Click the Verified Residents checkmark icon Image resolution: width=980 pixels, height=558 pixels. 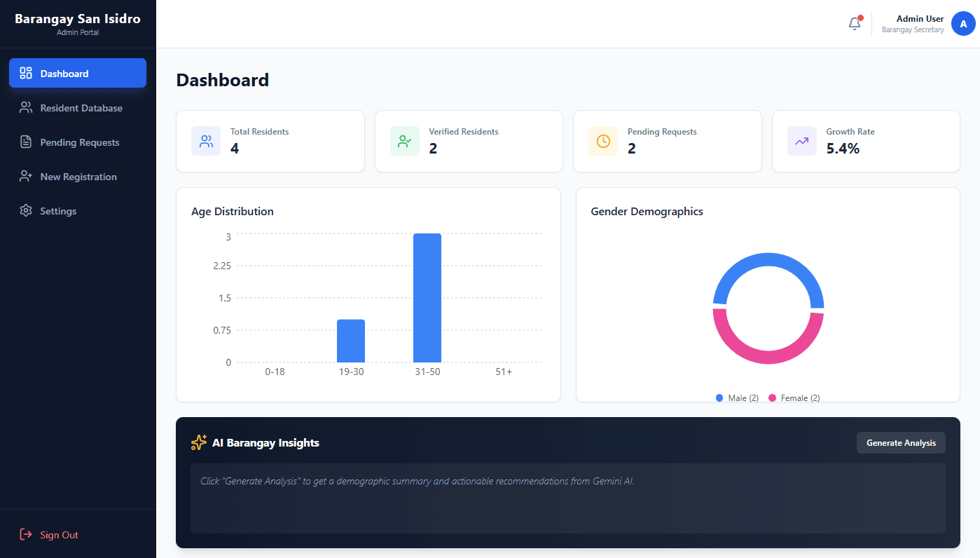pos(405,141)
